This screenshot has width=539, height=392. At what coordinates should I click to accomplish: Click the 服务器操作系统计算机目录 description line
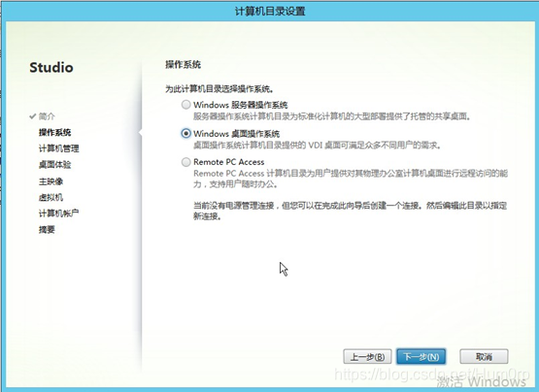pyautogui.click(x=331, y=116)
